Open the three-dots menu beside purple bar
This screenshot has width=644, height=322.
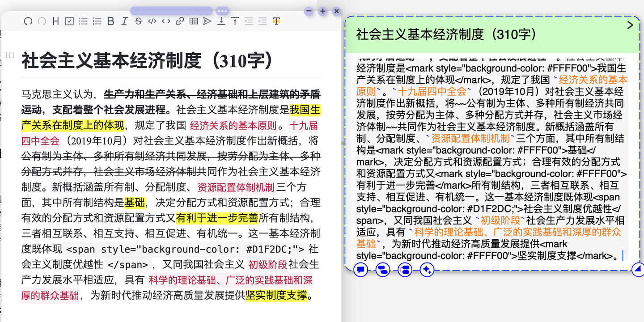coord(222,11)
